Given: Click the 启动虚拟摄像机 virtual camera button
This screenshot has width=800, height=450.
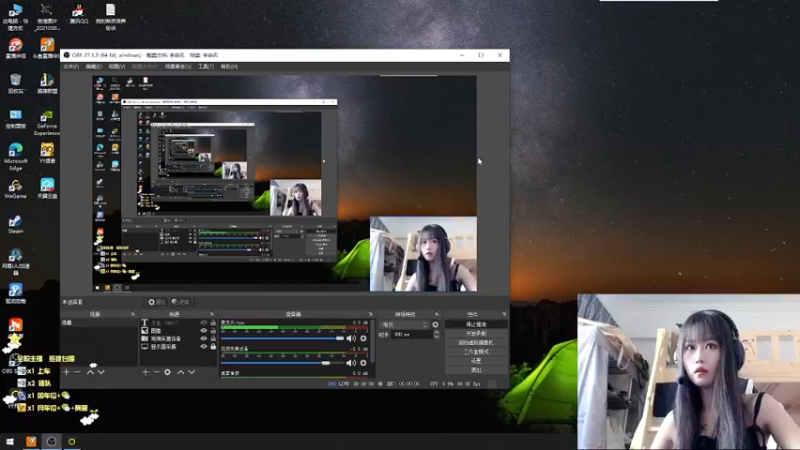Looking at the screenshot, I should tap(476, 343).
